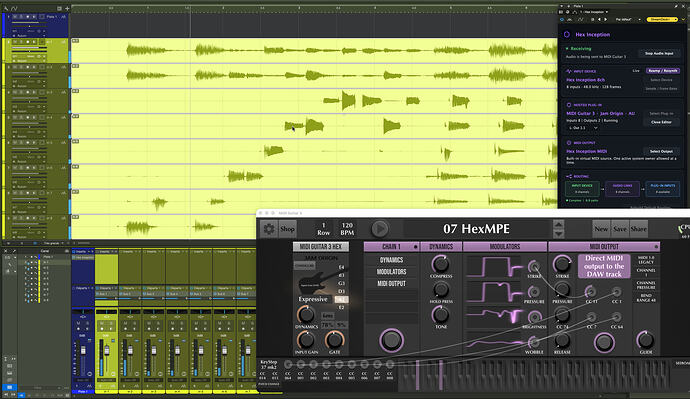The width and height of the screenshot is (690, 399).
Task: Create a New patch in MIDI Guitar
Action: coord(601,229)
